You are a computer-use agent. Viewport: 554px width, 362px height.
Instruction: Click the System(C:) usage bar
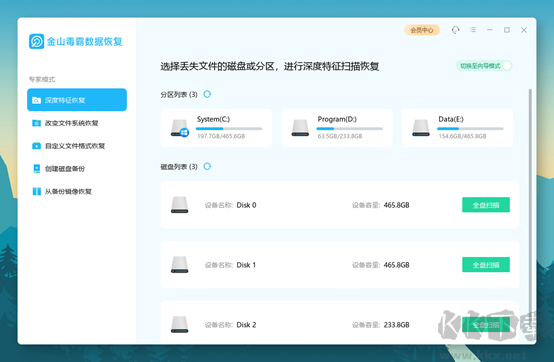[229, 129]
